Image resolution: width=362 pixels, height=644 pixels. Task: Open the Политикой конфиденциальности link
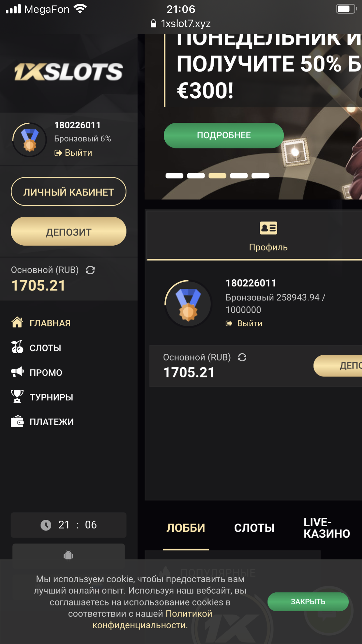152,619
